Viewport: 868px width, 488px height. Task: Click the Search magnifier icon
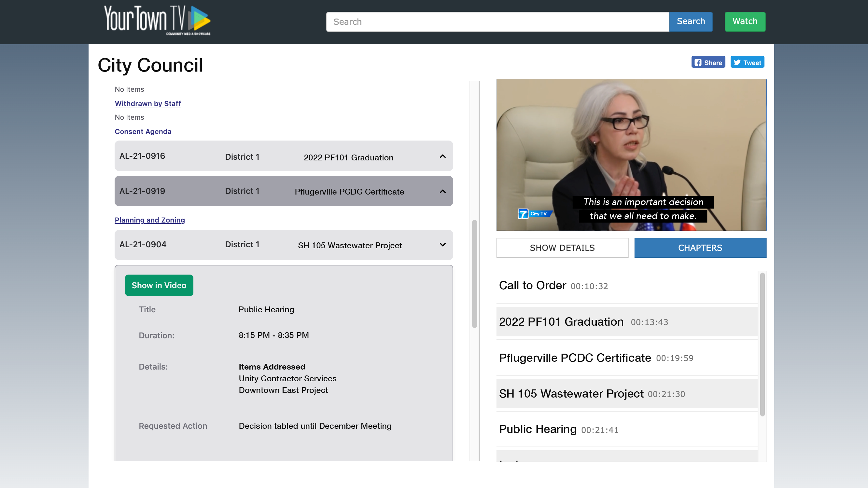coord(690,21)
